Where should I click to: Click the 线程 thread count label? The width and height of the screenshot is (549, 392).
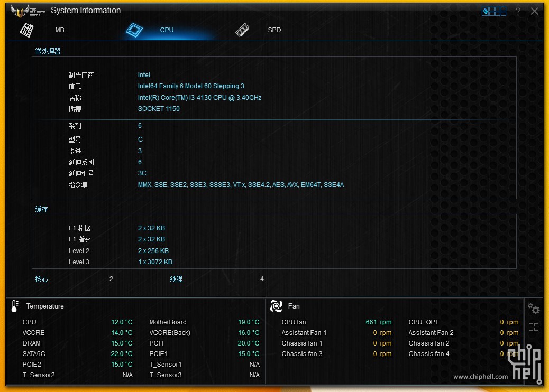click(x=176, y=279)
